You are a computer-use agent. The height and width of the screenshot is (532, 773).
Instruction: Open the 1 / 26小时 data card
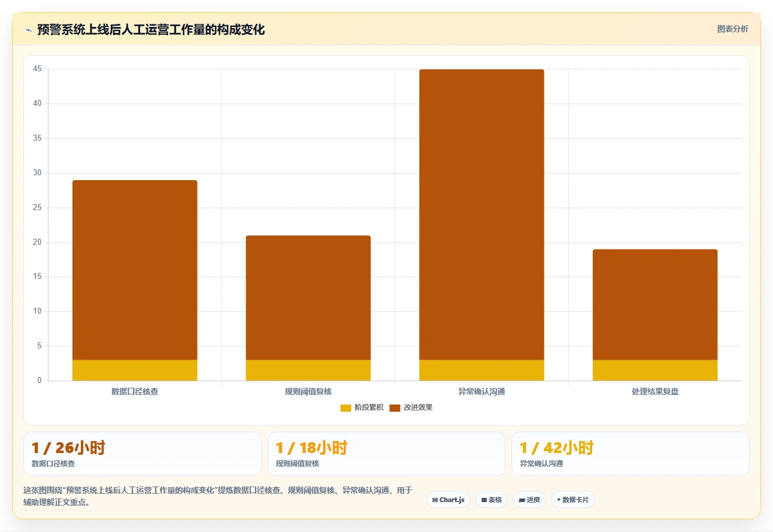[143, 454]
